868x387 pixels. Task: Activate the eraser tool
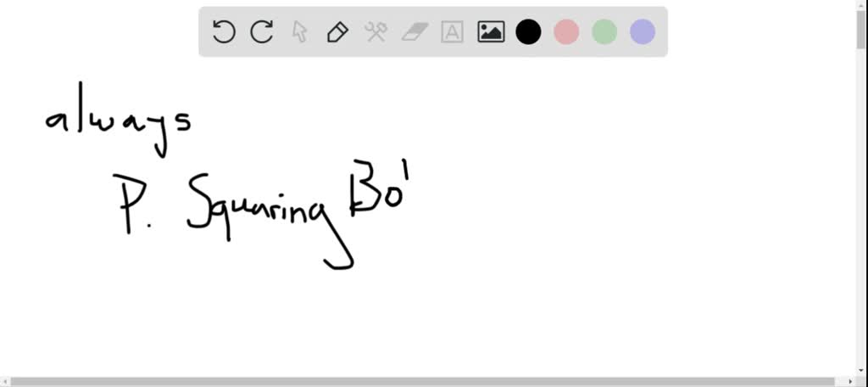tap(414, 32)
